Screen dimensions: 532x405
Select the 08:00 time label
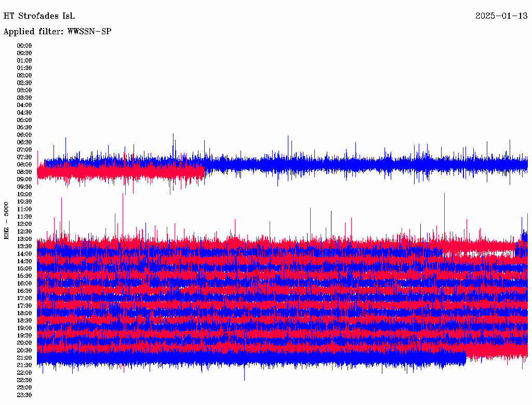tap(24, 165)
